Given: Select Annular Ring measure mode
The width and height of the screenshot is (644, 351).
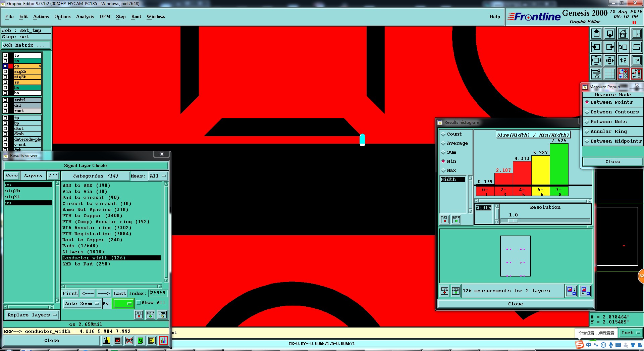Looking at the screenshot, I should coord(613,131).
